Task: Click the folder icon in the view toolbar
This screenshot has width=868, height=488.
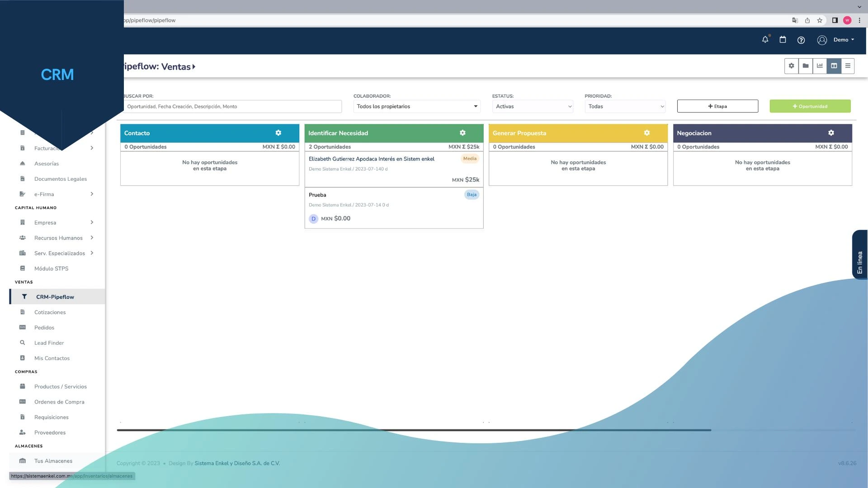Action: (x=806, y=66)
